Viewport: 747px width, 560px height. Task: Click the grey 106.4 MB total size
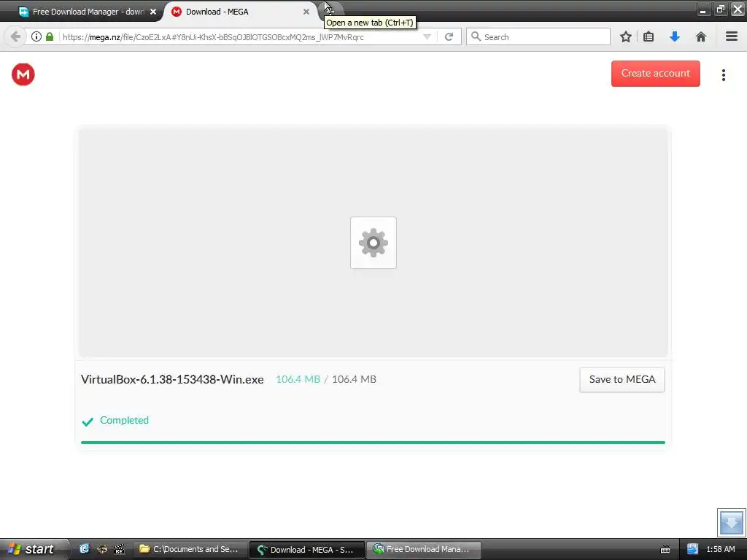tap(354, 379)
